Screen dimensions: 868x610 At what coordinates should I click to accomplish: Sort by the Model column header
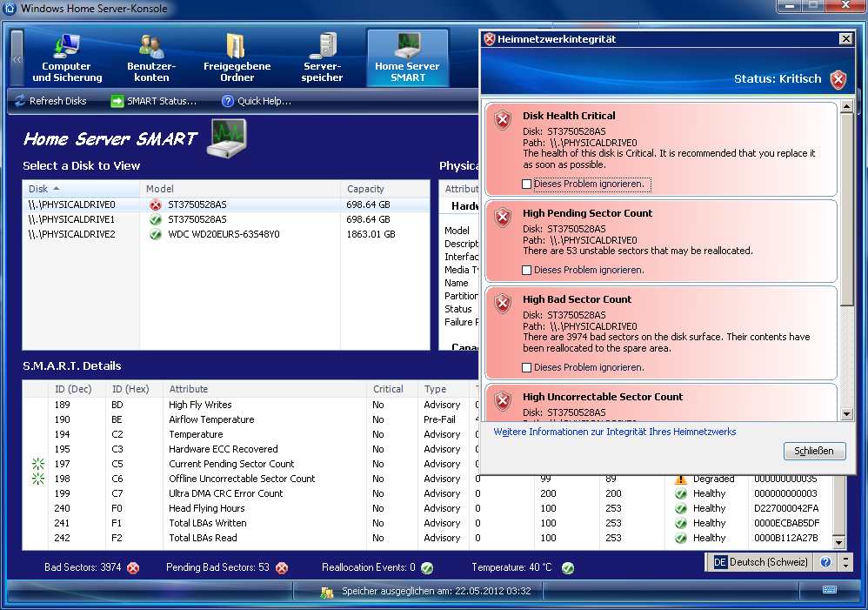[x=240, y=189]
